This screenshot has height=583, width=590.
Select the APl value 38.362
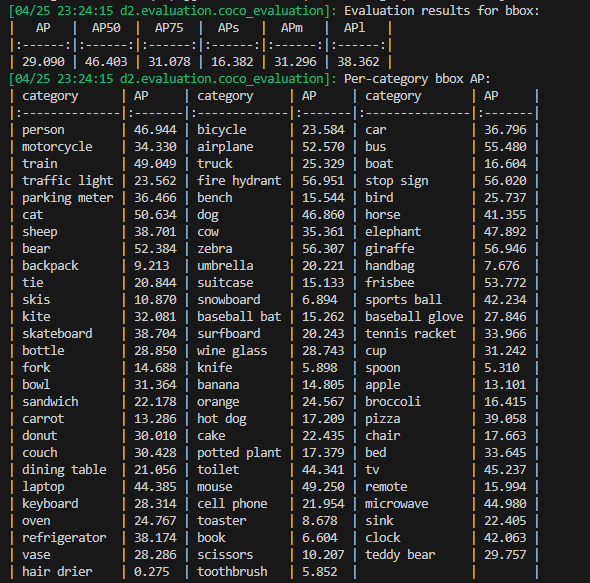tap(358, 62)
